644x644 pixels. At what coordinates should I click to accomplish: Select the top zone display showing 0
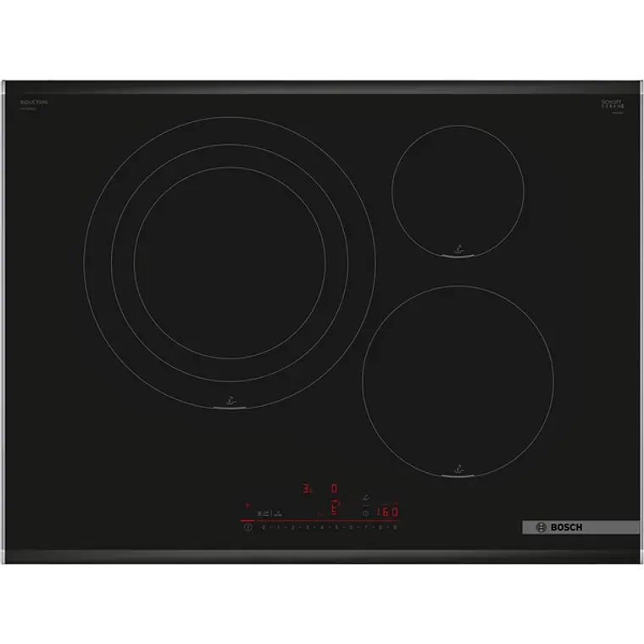click(335, 488)
